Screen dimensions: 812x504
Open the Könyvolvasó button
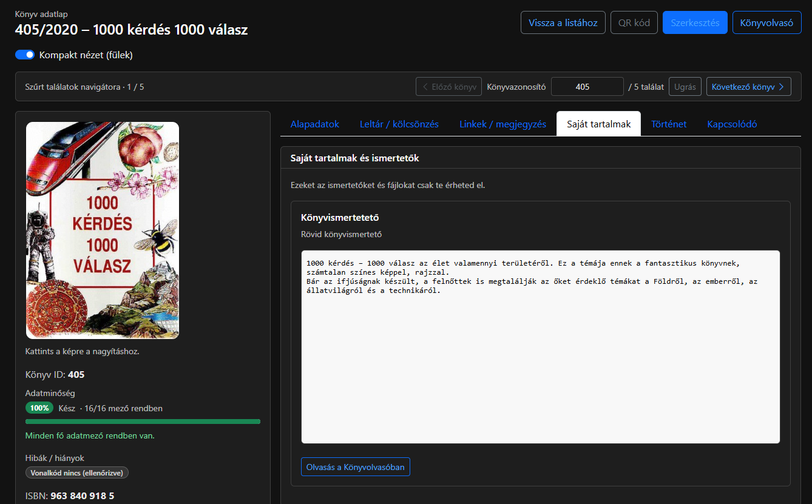click(767, 22)
